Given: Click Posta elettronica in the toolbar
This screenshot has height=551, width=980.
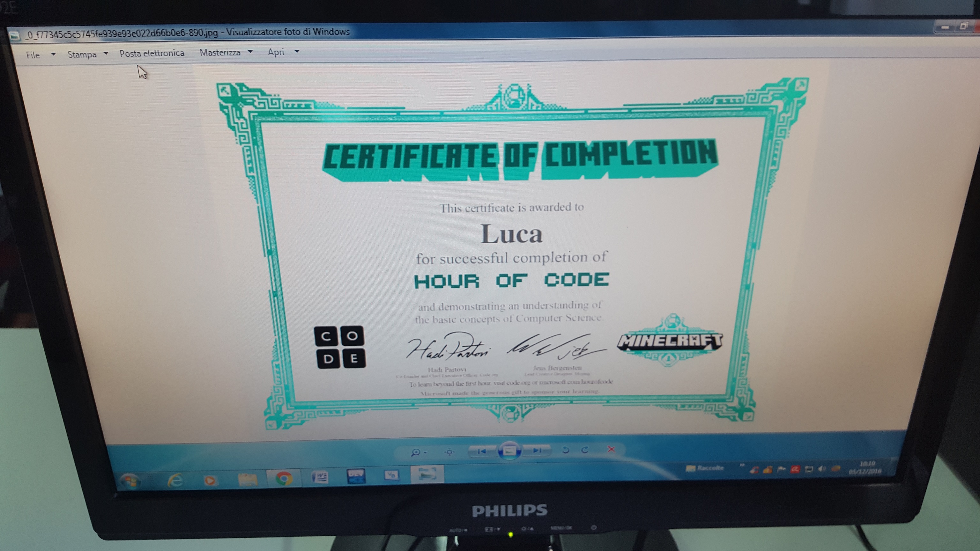Looking at the screenshot, I should (x=152, y=53).
